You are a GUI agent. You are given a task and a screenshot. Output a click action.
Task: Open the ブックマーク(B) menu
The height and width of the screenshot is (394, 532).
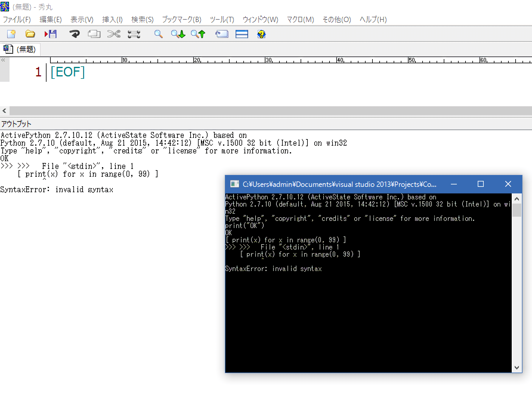point(182,20)
